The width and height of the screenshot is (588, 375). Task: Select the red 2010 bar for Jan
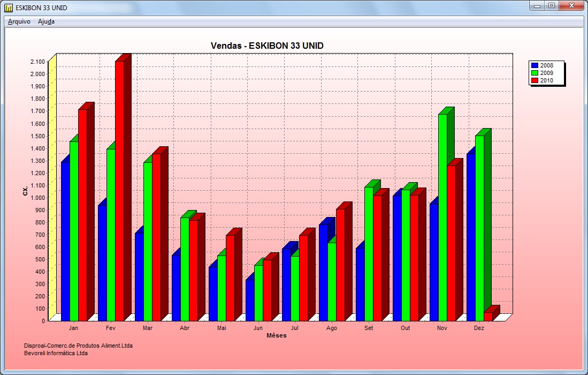tap(82, 215)
